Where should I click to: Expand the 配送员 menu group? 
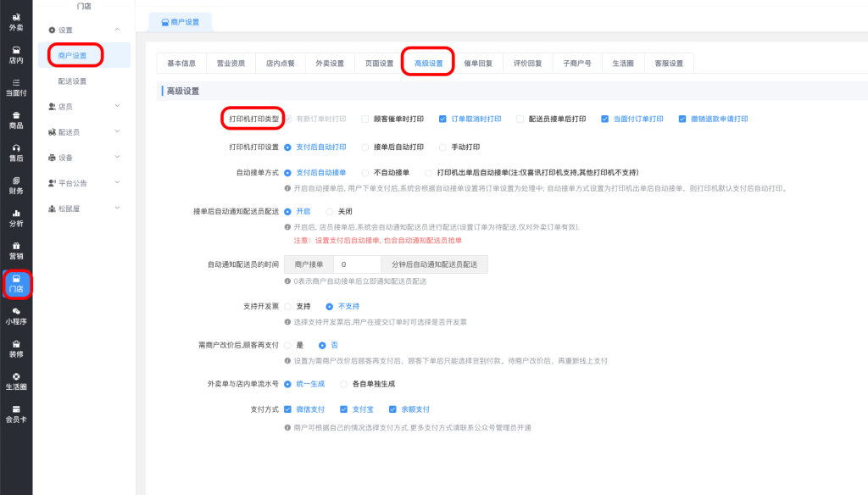[83, 132]
